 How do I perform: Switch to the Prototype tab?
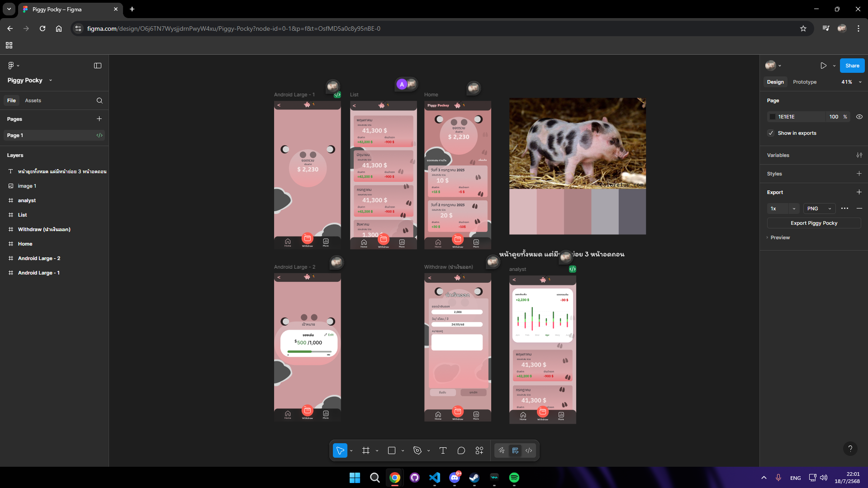pos(805,82)
